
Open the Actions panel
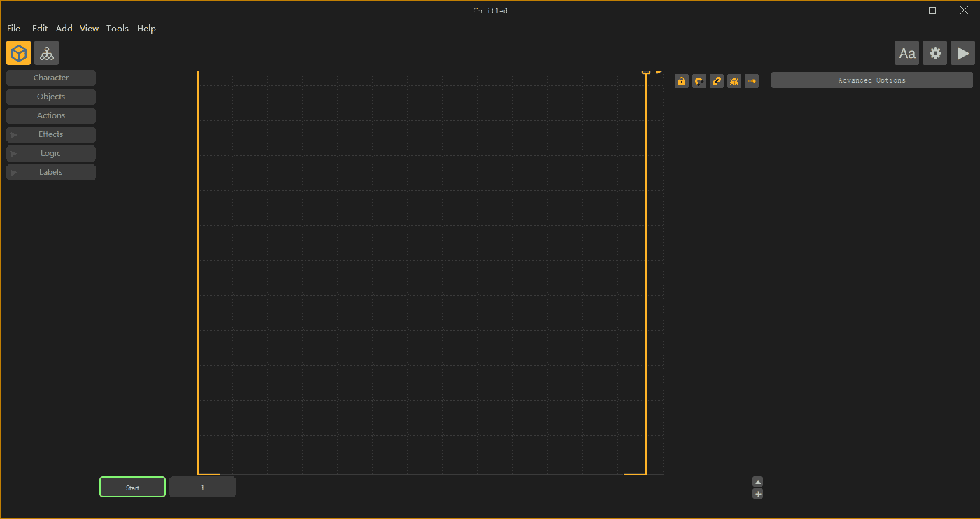[50, 115]
